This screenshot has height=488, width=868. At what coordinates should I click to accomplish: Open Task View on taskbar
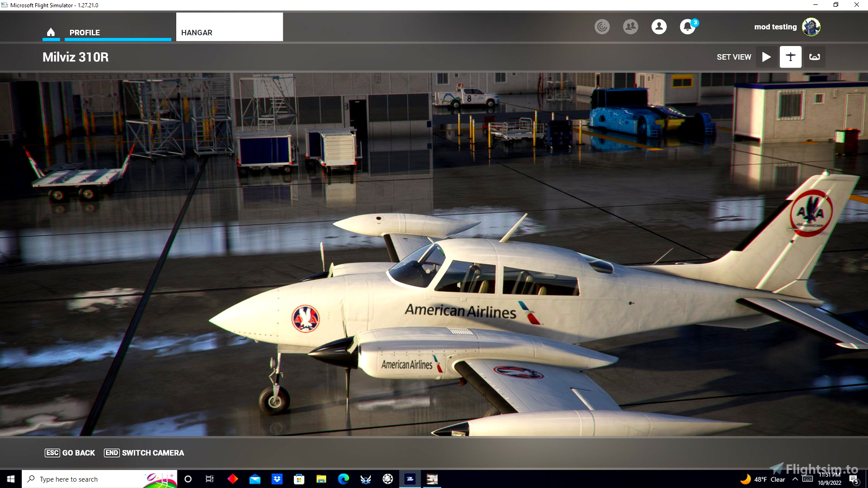[x=210, y=479]
